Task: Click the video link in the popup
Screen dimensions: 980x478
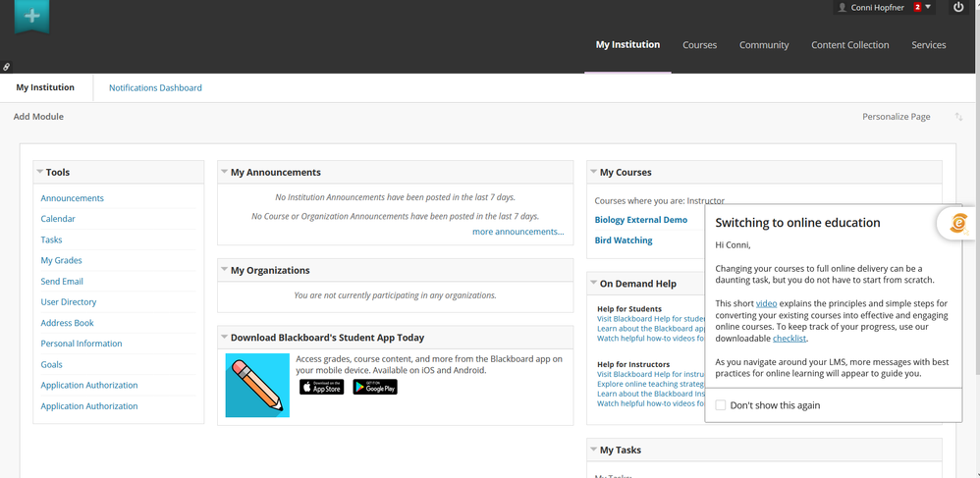Action: pos(766,303)
